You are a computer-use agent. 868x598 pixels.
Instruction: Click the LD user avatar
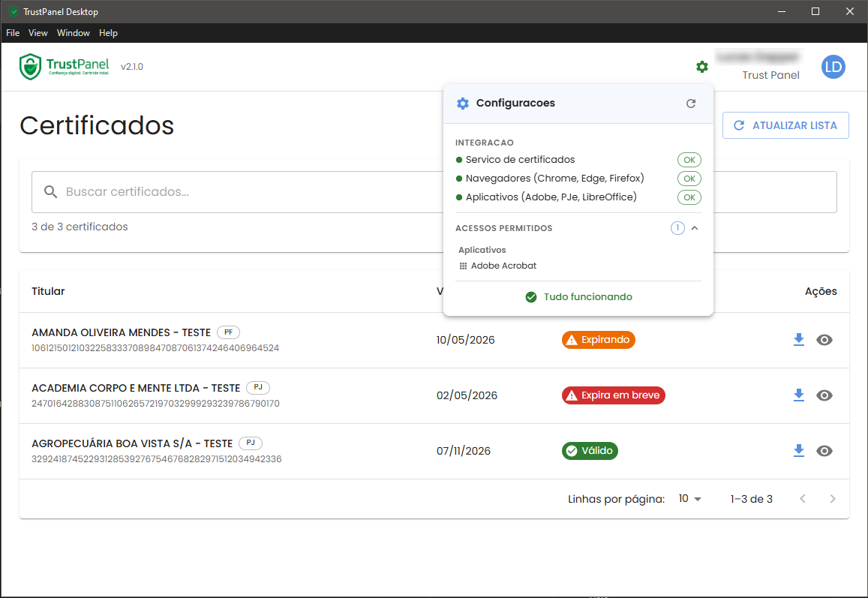(x=833, y=67)
